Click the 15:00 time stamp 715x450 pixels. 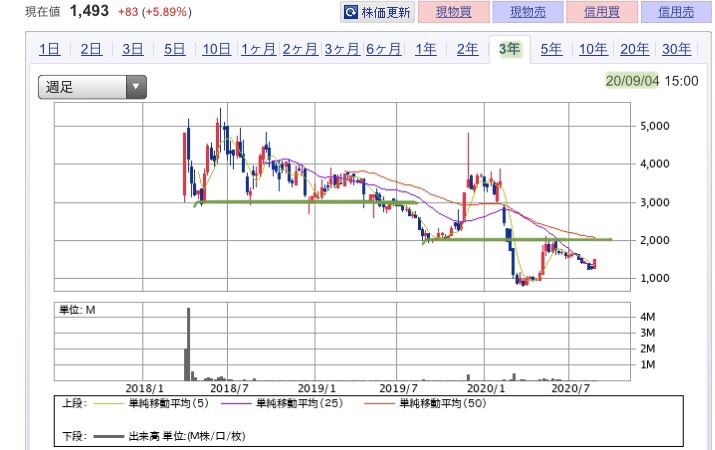point(681,81)
